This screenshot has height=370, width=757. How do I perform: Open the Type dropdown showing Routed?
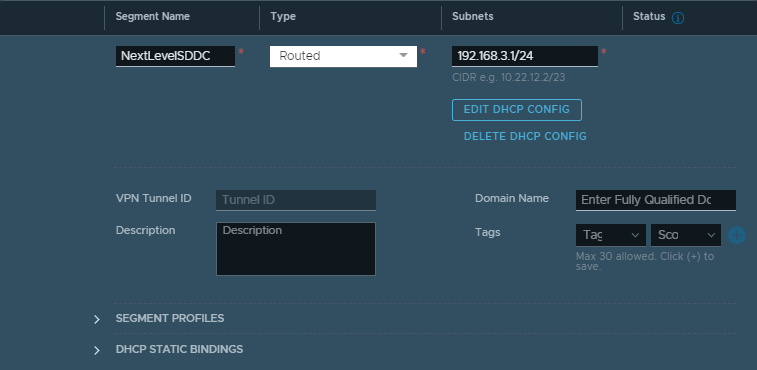343,56
